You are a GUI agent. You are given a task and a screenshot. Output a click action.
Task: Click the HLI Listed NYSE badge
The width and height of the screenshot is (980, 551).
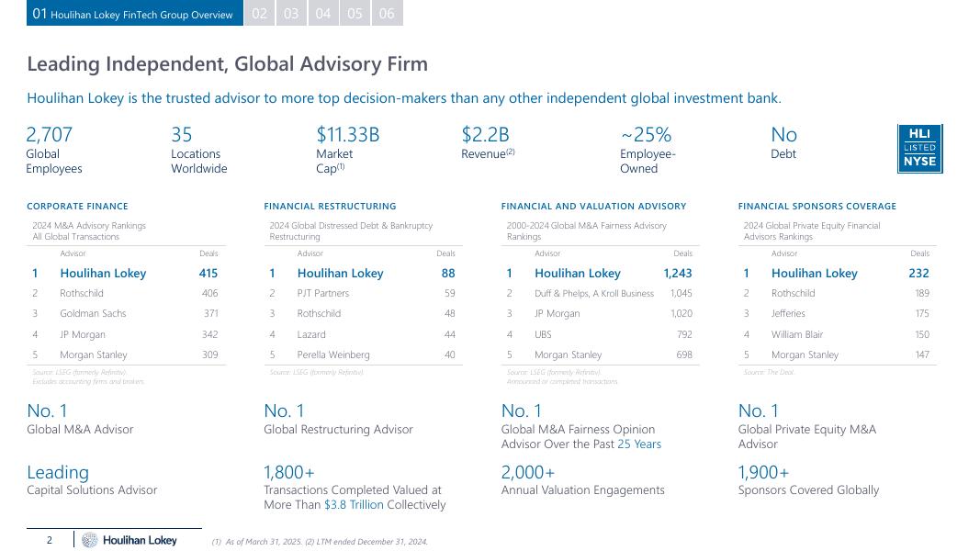tap(919, 149)
